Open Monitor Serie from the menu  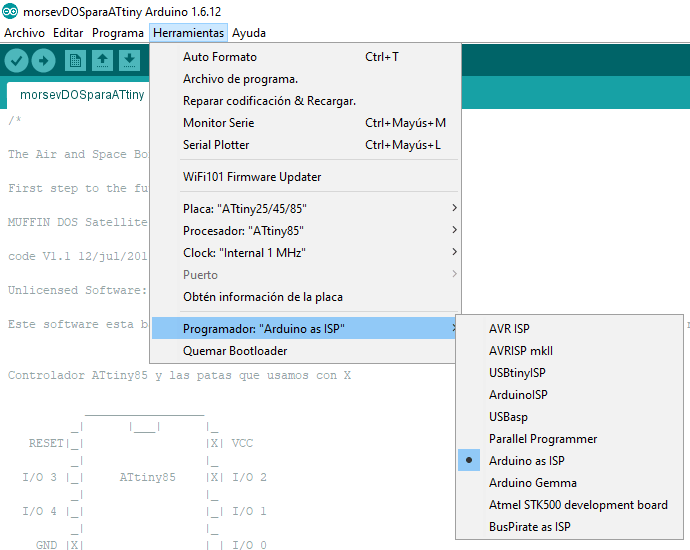(218, 123)
